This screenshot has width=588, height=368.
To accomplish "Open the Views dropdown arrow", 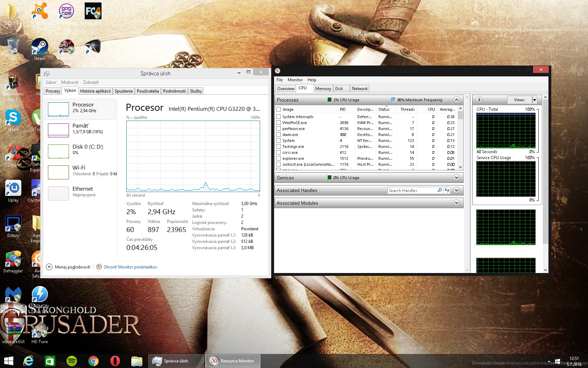I will [534, 100].
